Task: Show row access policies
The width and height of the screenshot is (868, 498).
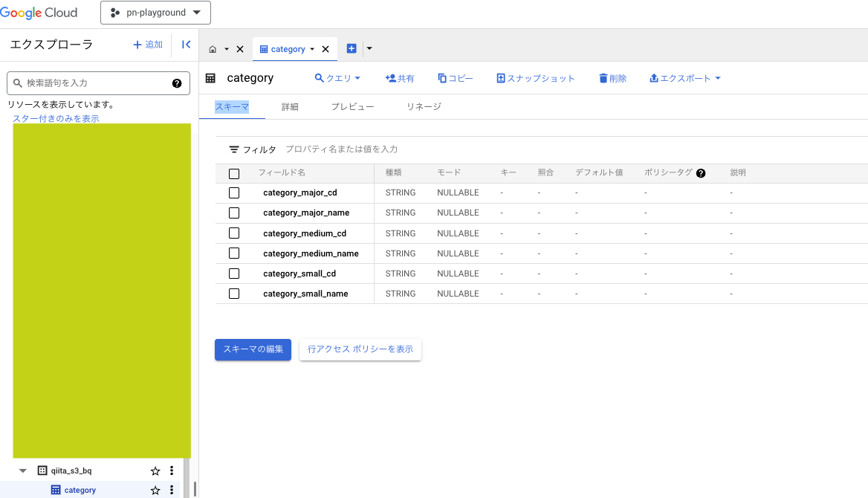Action: pyautogui.click(x=360, y=349)
